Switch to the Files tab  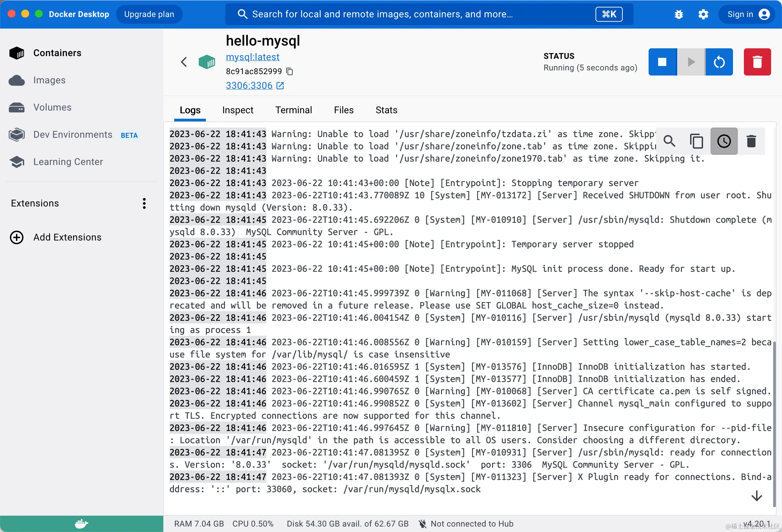344,110
